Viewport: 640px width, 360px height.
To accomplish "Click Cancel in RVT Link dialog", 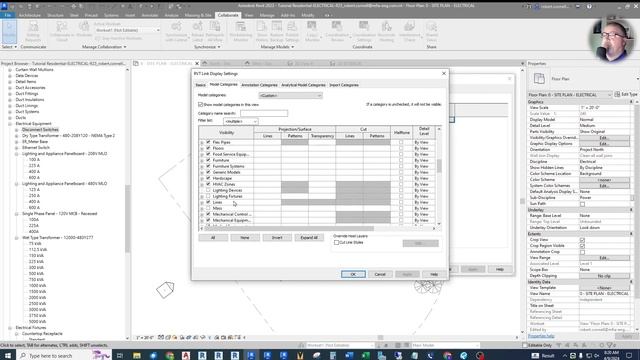I will (380, 274).
